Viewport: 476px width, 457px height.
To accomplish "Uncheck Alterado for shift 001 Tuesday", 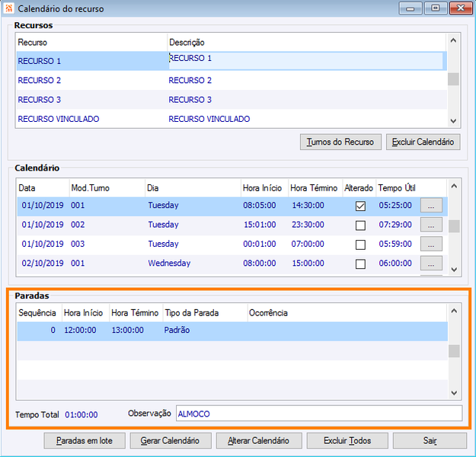I will 360,206.
